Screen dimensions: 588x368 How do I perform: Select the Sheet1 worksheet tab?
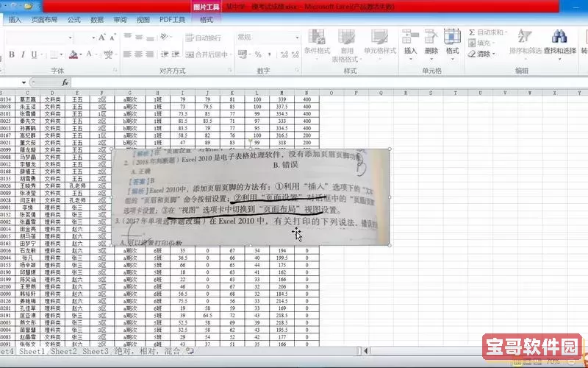coord(32,352)
